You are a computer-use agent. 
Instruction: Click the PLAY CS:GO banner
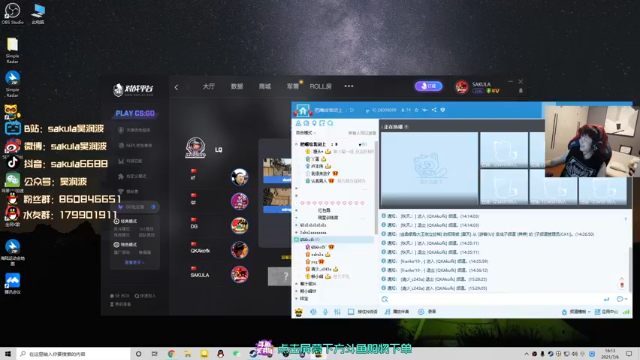135,113
